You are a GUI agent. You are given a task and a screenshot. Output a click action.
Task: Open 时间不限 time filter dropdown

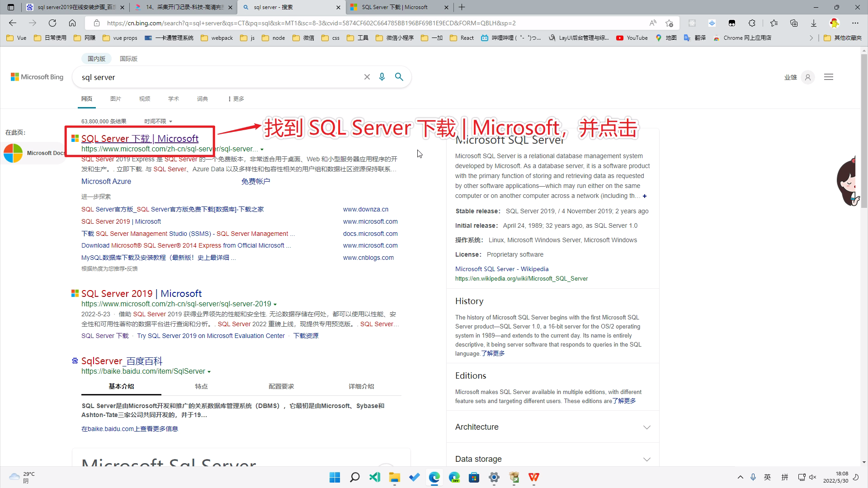coord(158,121)
